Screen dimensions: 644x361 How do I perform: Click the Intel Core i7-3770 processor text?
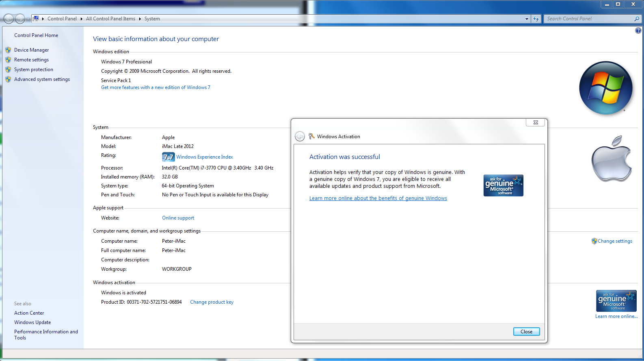tap(218, 168)
